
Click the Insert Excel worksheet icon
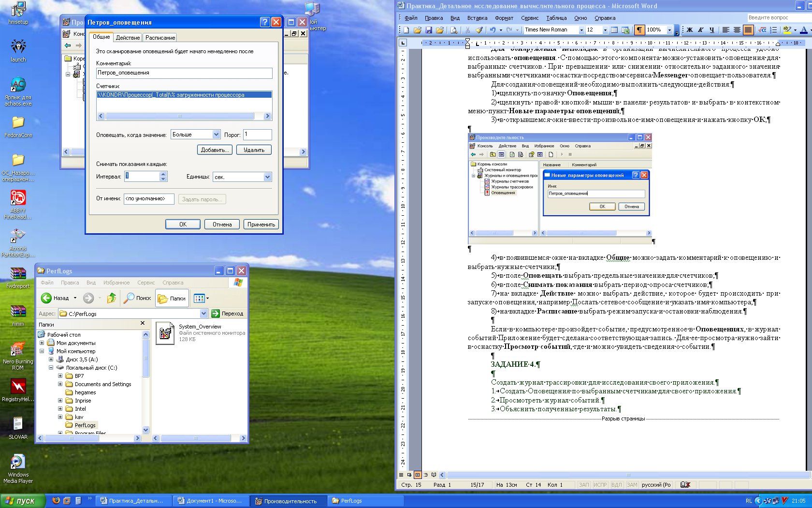[625, 30]
